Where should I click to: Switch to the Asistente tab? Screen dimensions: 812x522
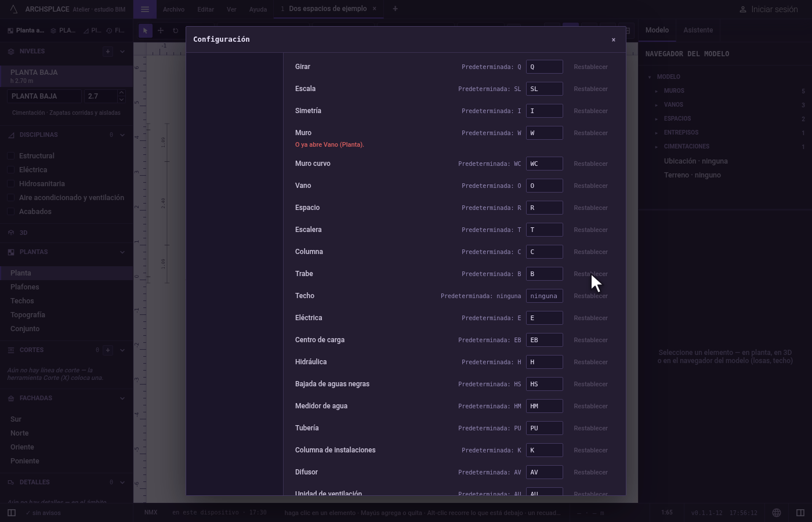point(698,30)
